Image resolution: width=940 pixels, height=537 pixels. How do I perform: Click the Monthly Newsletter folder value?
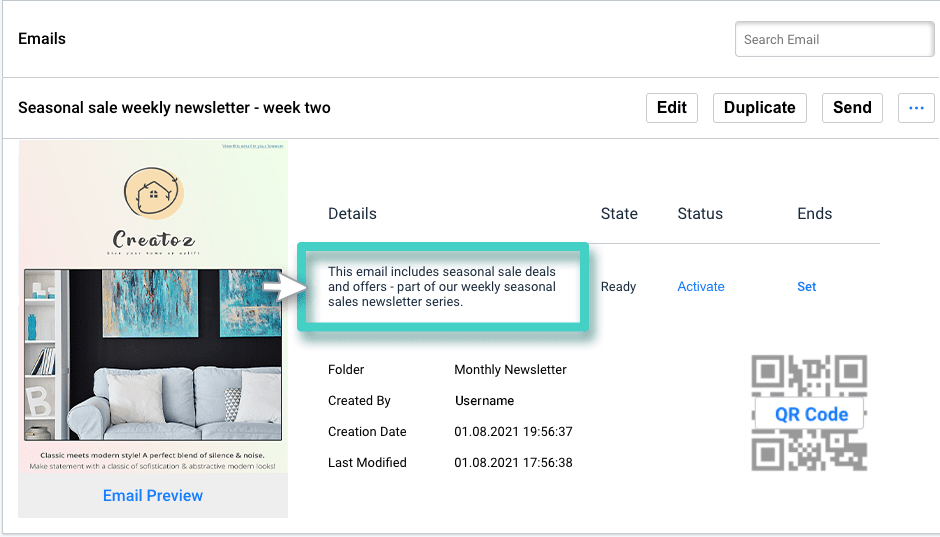(x=510, y=370)
